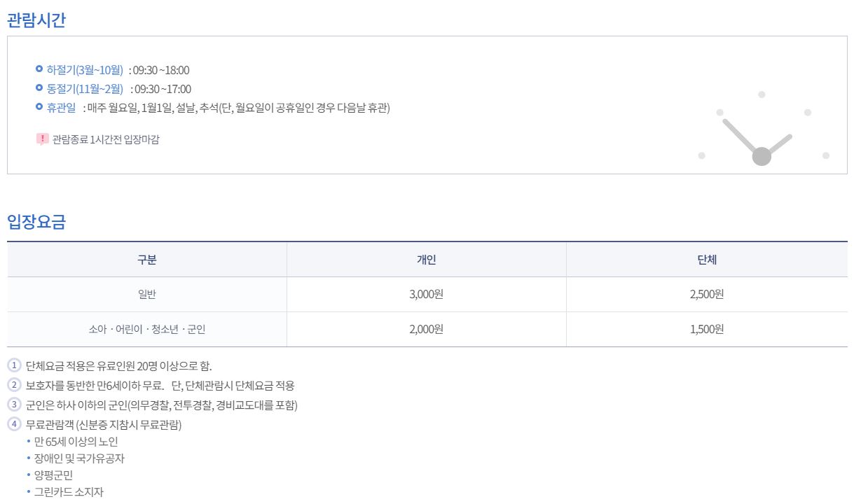Click the circled number 4 icon

15,424
